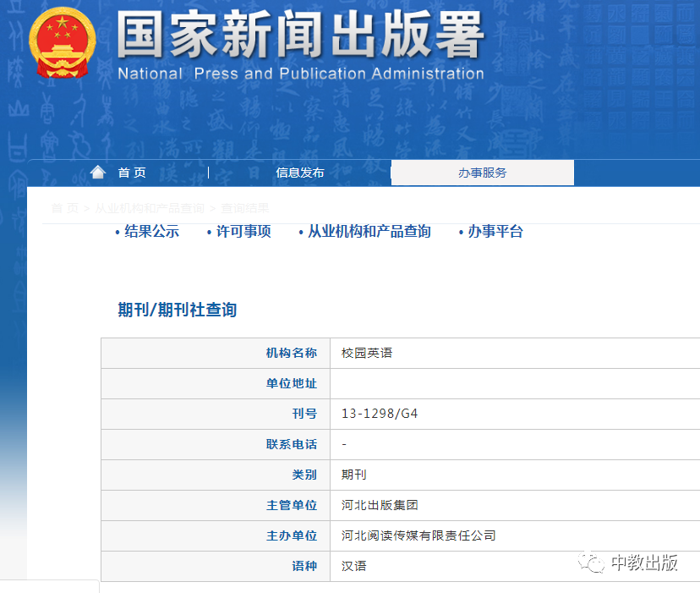700x593 pixels.
Task: Click the home house icon
Action: point(98,172)
